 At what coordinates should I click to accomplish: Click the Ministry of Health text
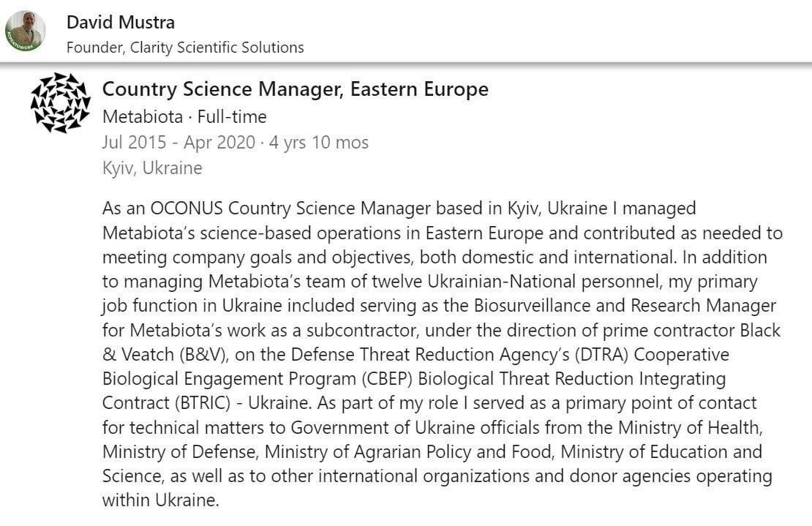click(x=690, y=428)
